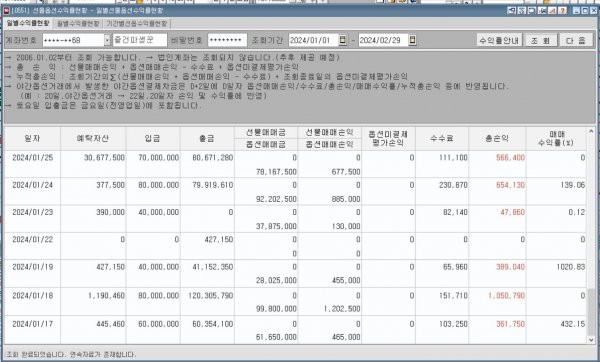Click the table scrollbar up arrow
This screenshot has width=600, height=362.
(591, 131)
